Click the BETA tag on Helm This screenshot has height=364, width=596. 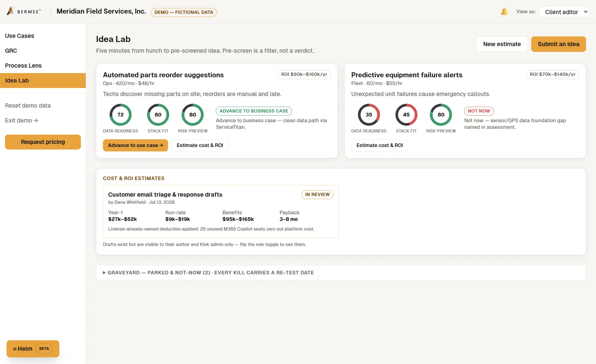(x=44, y=349)
